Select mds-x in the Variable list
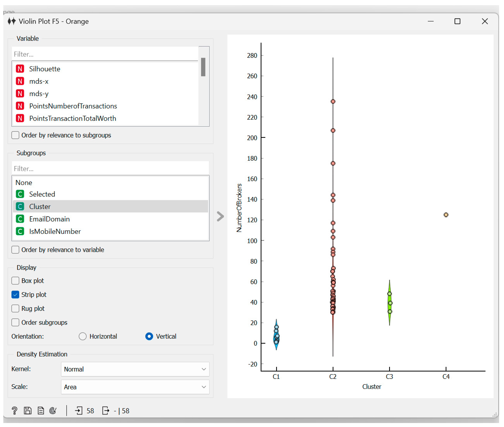This screenshot has height=427, width=504. tap(39, 81)
